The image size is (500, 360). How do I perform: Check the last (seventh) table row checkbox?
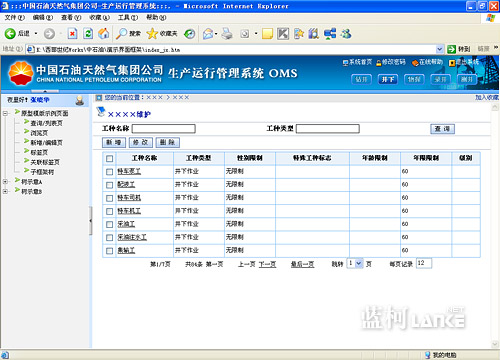(109, 251)
